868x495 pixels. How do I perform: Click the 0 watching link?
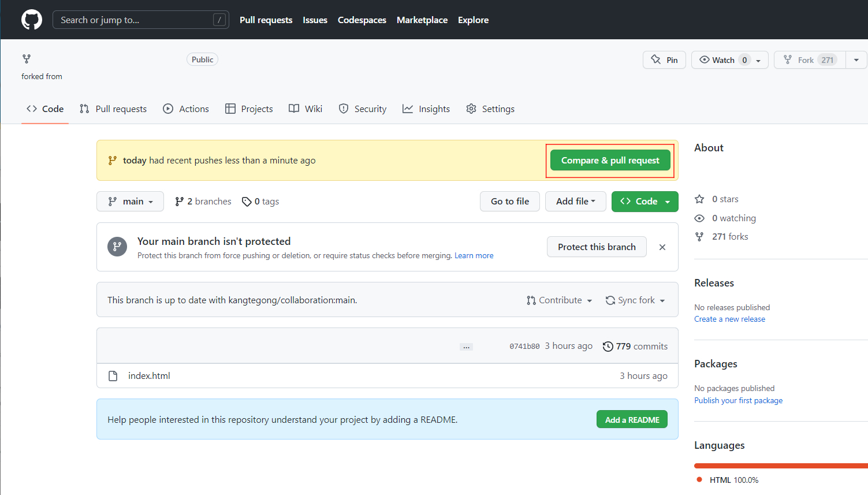click(x=725, y=218)
